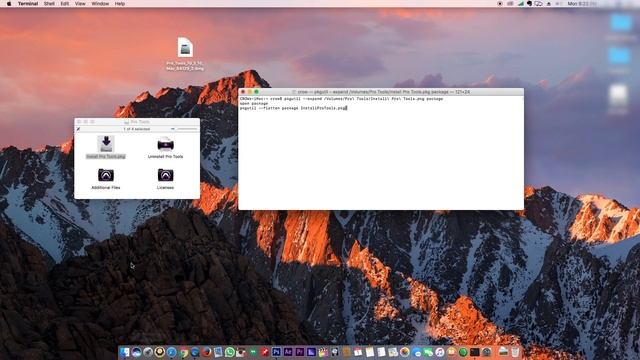Click the clock in the menu bar

582,4
